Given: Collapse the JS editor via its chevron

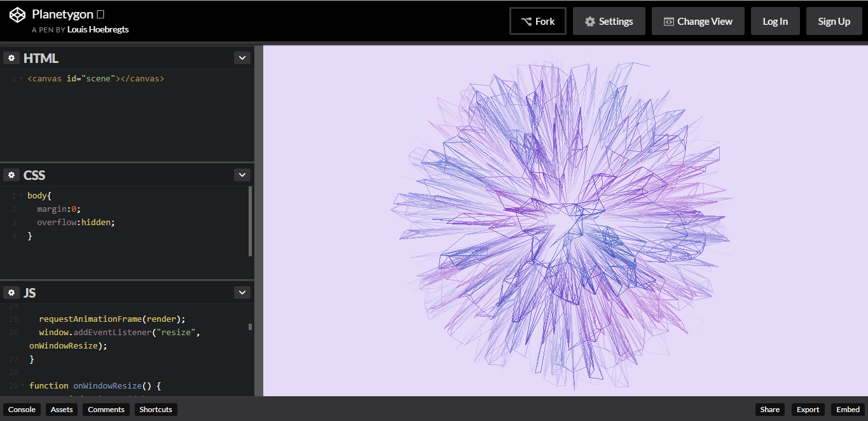Looking at the screenshot, I should click(x=242, y=292).
